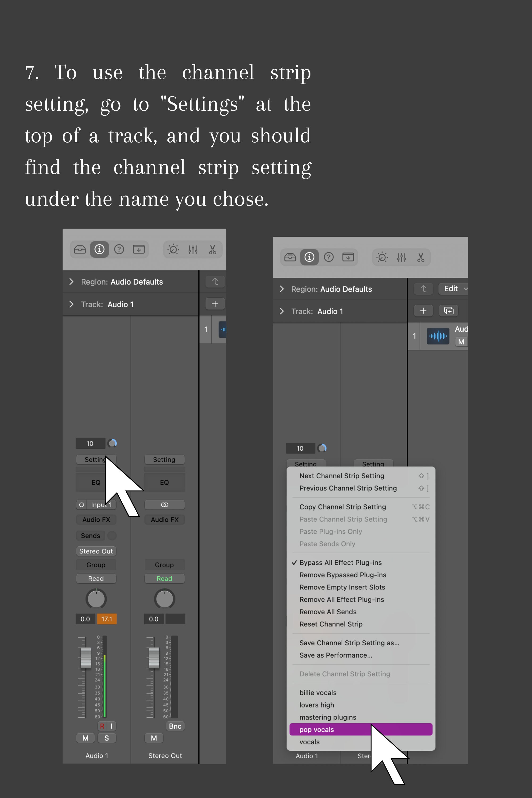Image resolution: width=532 pixels, height=798 pixels.
Task: Open Quick Help with the question mark icon
Action: (x=119, y=250)
